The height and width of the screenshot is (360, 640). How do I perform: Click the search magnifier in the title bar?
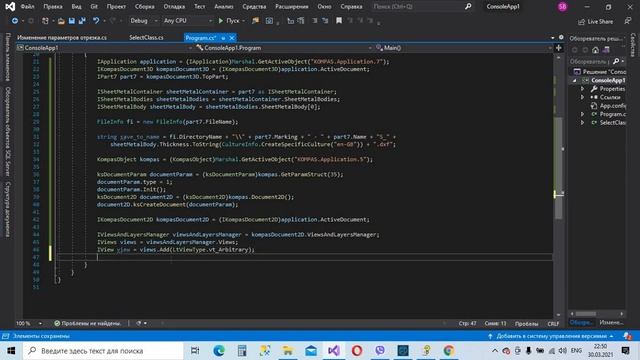tap(468, 7)
